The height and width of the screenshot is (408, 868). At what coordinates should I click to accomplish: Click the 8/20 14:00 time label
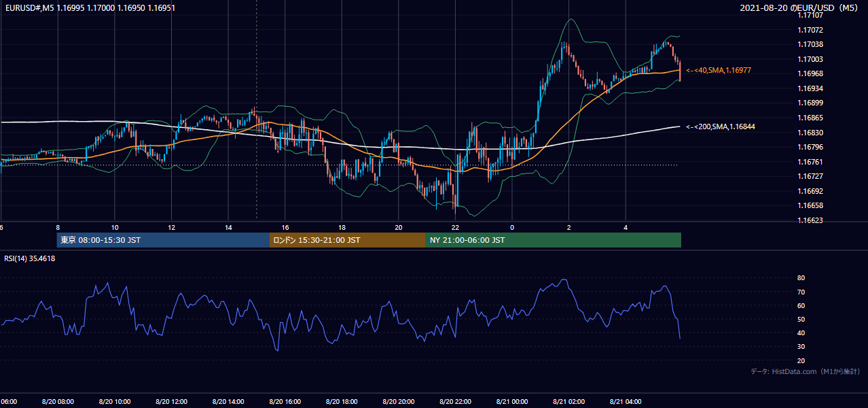[228, 402]
